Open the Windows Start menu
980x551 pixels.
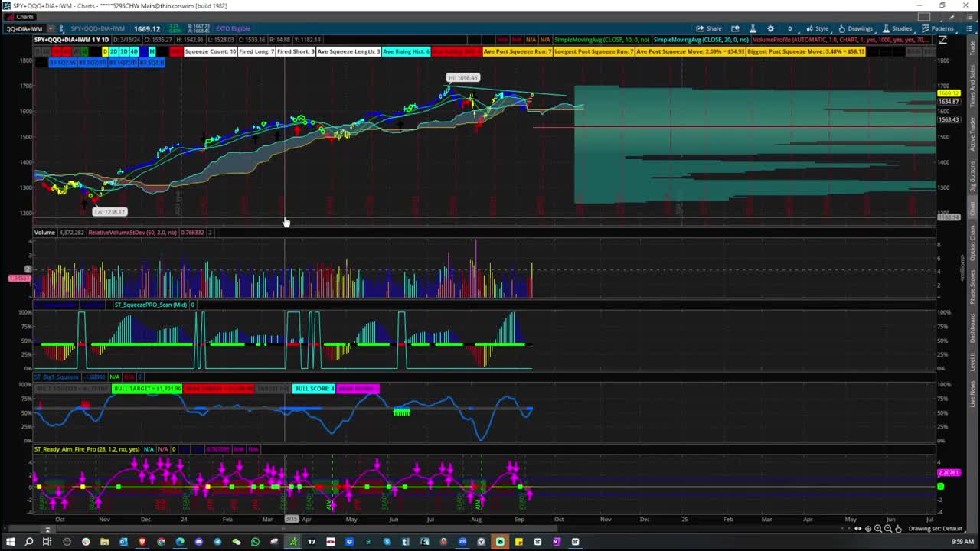click(10, 542)
